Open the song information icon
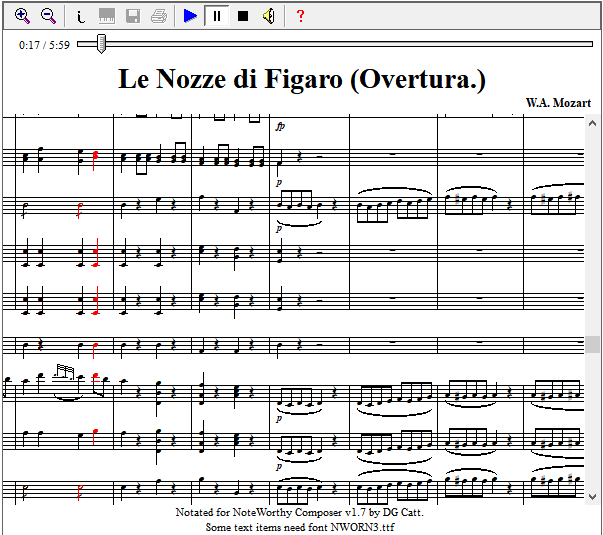 pyautogui.click(x=80, y=16)
